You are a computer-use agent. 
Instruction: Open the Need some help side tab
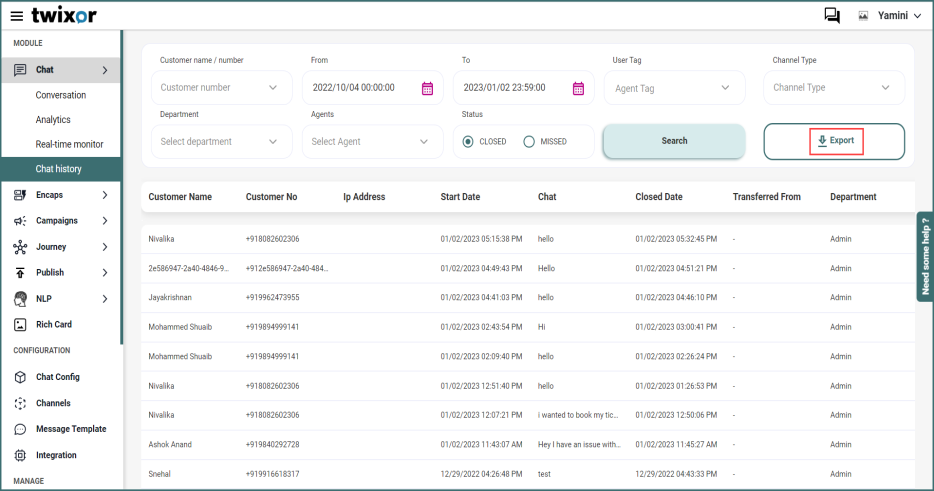tap(924, 256)
